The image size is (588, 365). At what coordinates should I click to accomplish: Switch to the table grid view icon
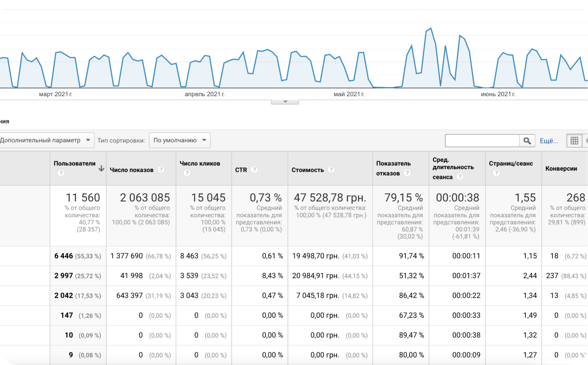pyautogui.click(x=574, y=140)
